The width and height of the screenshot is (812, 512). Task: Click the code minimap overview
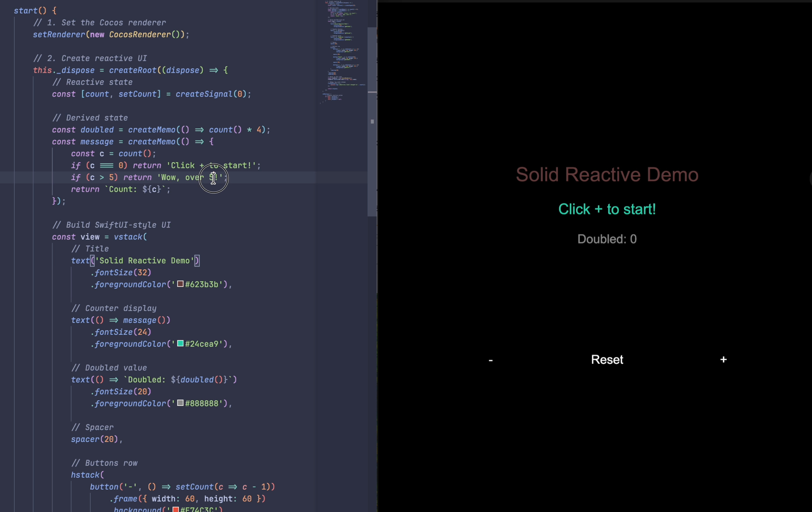[343, 53]
